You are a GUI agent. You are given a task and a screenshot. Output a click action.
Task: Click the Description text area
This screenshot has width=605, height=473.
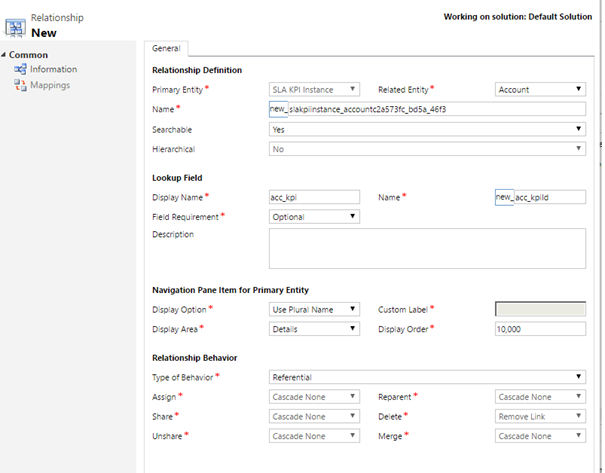pos(427,248)
